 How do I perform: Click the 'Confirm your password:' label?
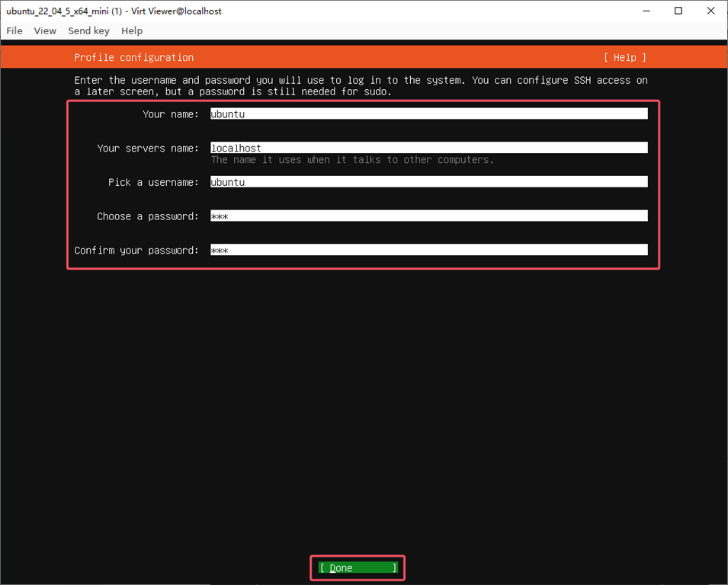coord(136,251)
